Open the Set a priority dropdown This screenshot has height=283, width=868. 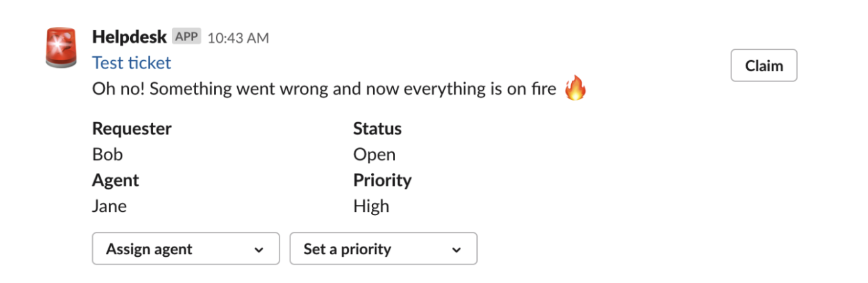383,248
